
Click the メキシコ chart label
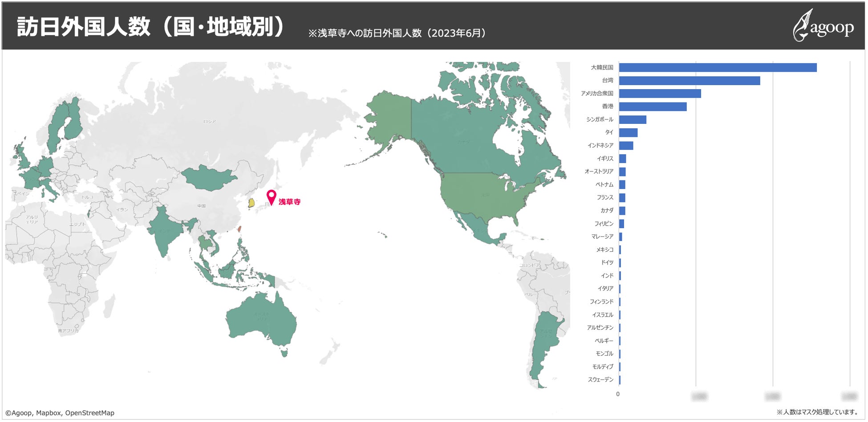click(x=604, y=250)
